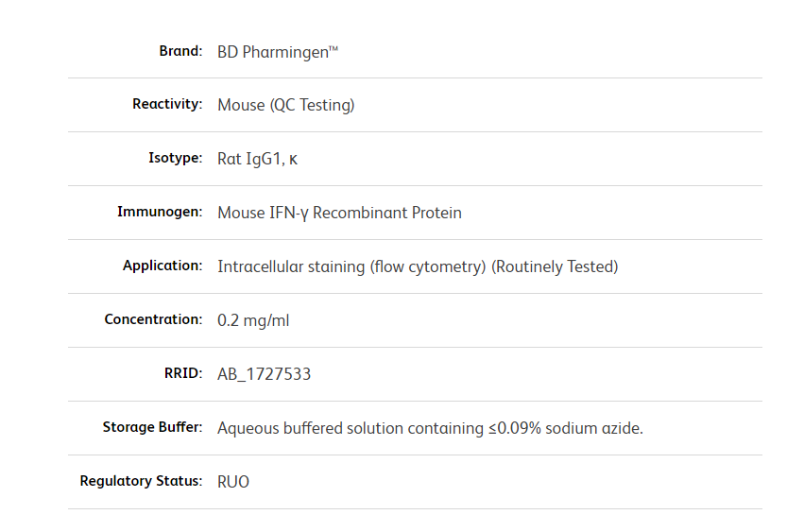Click the Brand label
This screenshot has width=804, height=532.
(180, 51)
